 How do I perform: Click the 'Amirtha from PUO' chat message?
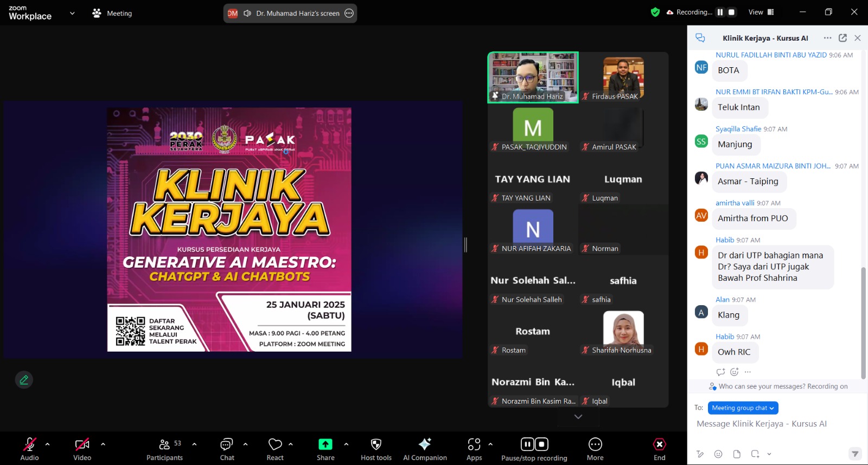click(753, 218)
